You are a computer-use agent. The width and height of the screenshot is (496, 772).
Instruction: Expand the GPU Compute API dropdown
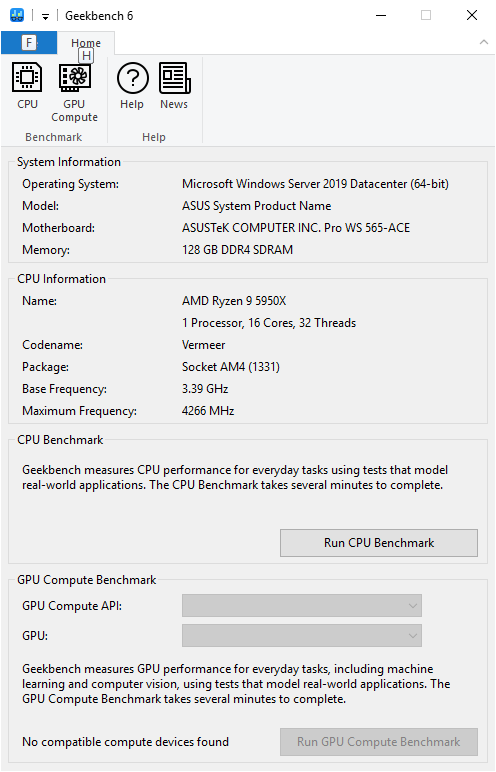[x=302, y=606]
